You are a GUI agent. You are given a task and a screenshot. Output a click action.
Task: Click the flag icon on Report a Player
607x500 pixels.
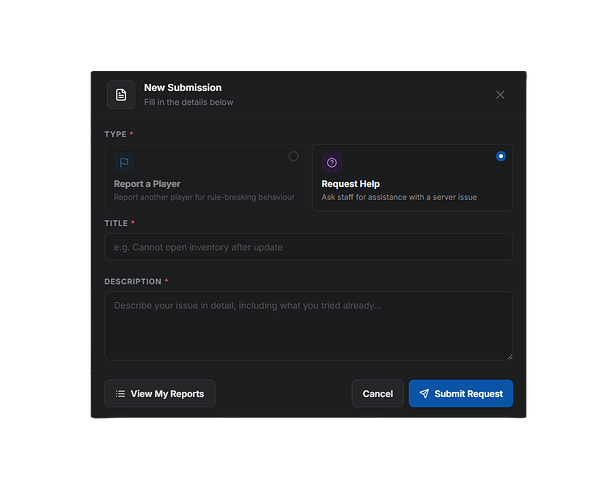tap(124, 163)
